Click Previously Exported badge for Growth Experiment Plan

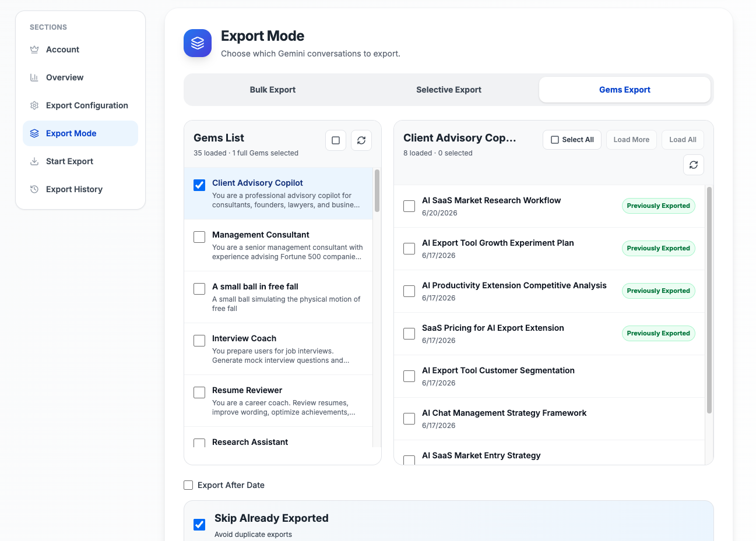coord(659,249)
